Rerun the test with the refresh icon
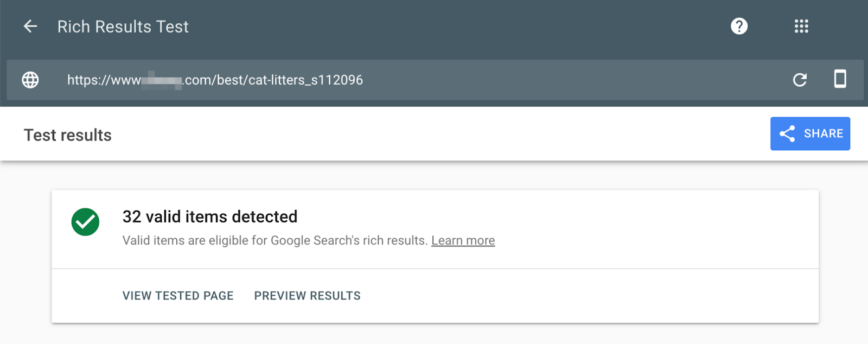Image resolution: width=868 pixels, height=344 pixels. click(x=800, y=80)
